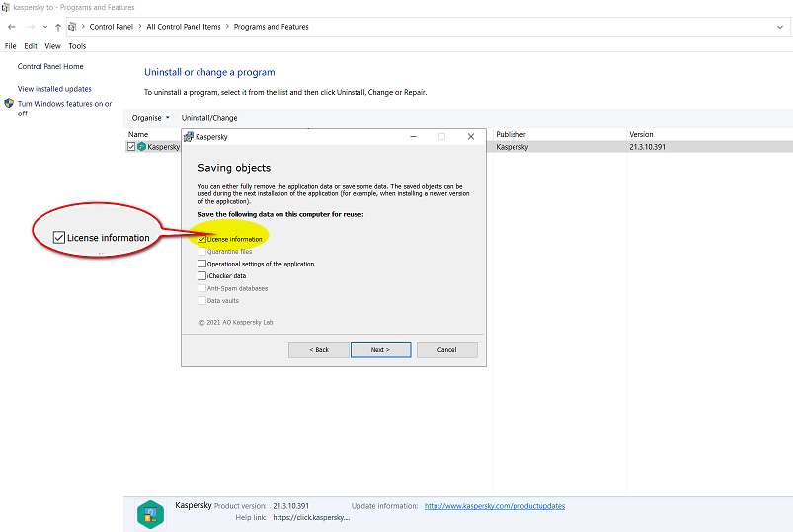Click the Kaspersky dialog title icon
This screenshot has width=793, height=532.
coord(189,137)
